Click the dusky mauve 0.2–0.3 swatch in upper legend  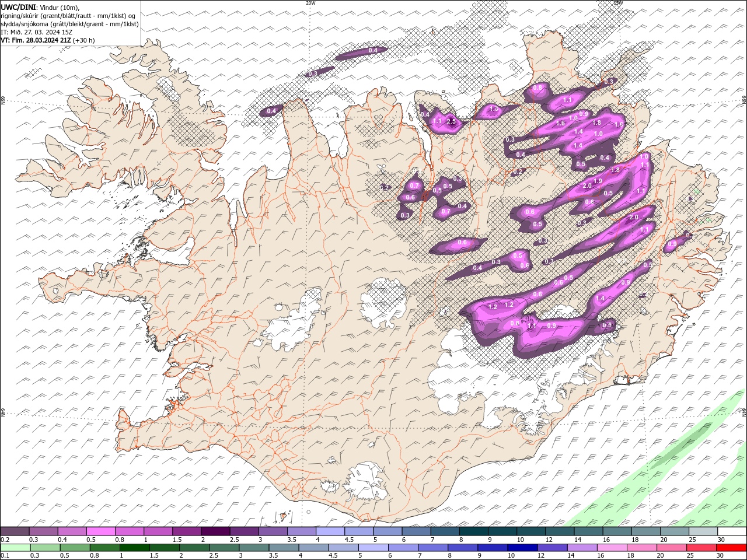[x=15, y=531]
